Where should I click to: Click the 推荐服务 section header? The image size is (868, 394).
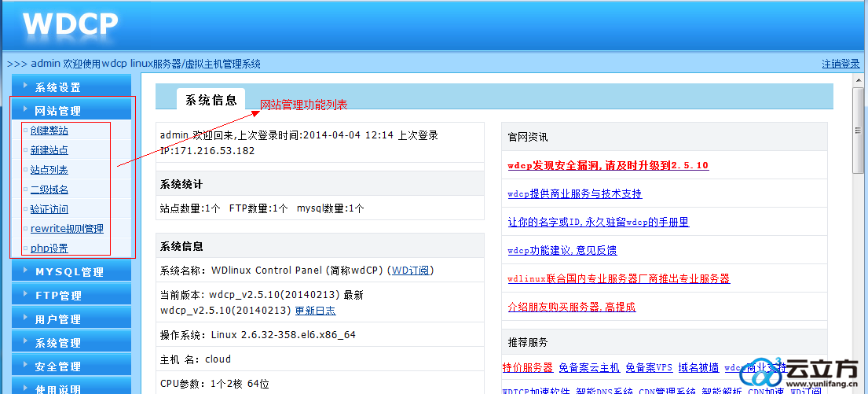(665, 342)
